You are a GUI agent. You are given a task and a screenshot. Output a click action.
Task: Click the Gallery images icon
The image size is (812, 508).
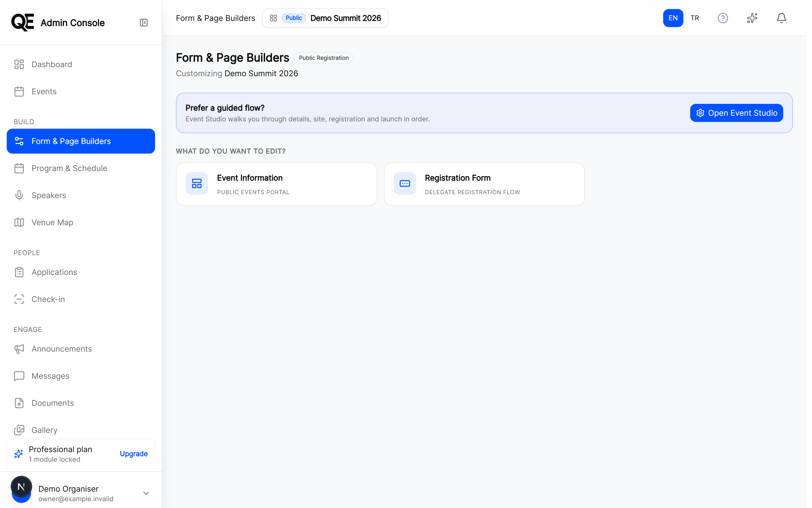point(19,430)
